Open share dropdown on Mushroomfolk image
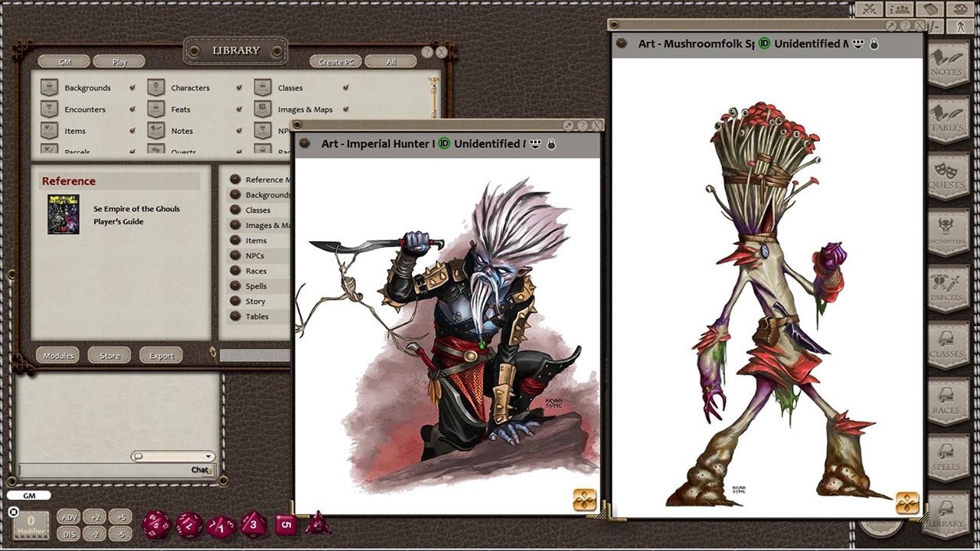 857,44
